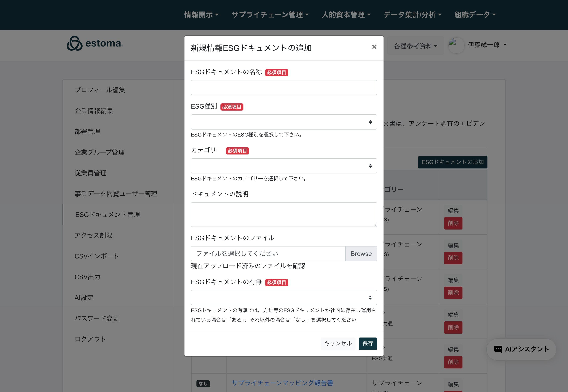Open AI設定 in the sidebar
This screenshot has width=568, height=392.
84,298
